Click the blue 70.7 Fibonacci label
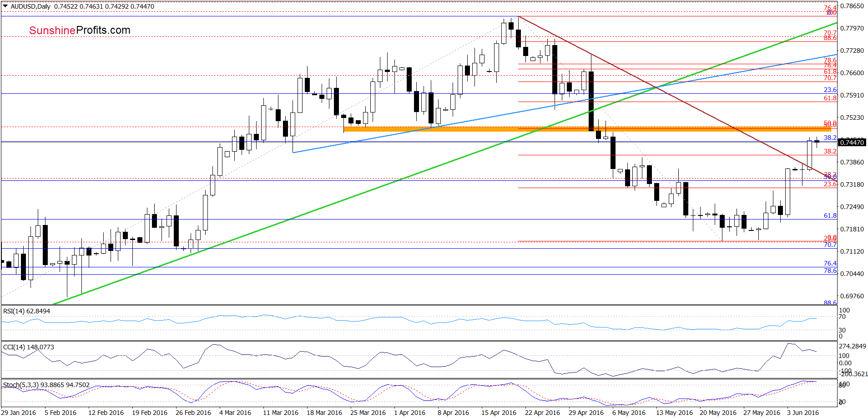 click(830, 245)
